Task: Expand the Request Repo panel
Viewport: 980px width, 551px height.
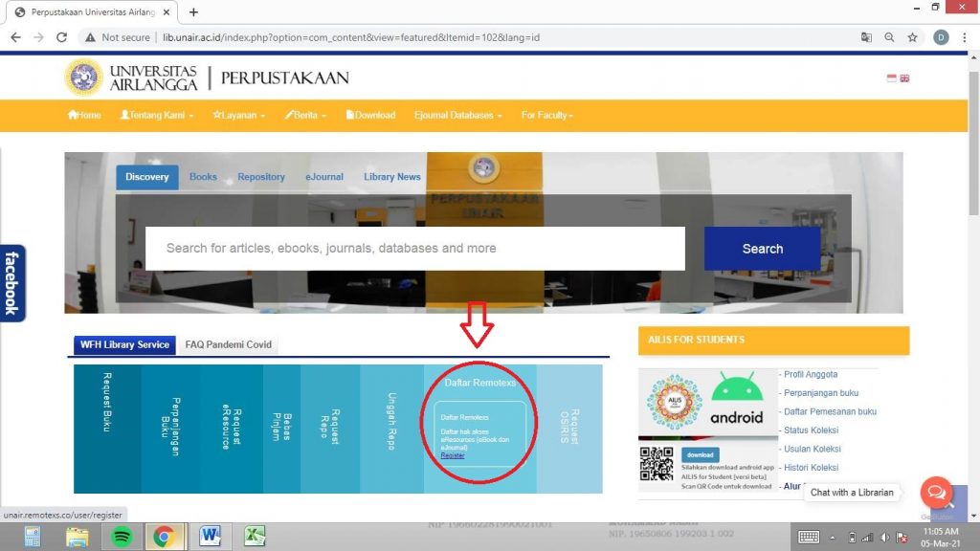Action: (330, 429)
